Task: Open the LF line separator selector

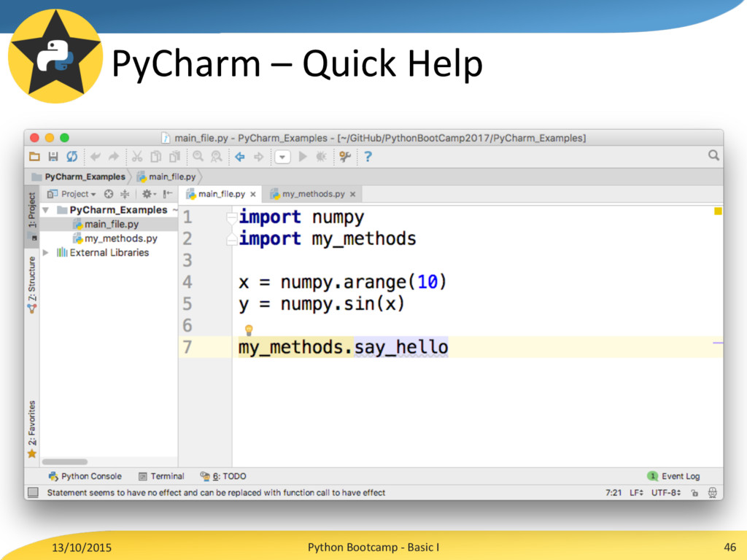Action: click(x=636, y=492)
